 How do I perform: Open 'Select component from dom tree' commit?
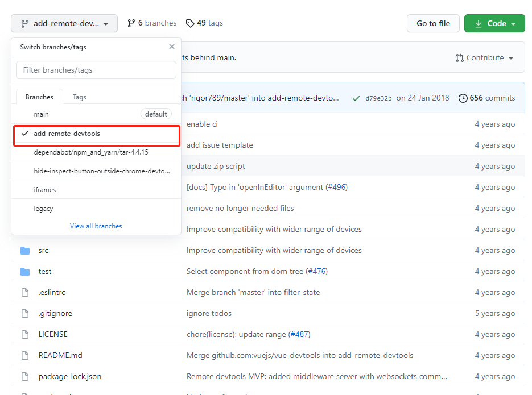pos(245,271)
